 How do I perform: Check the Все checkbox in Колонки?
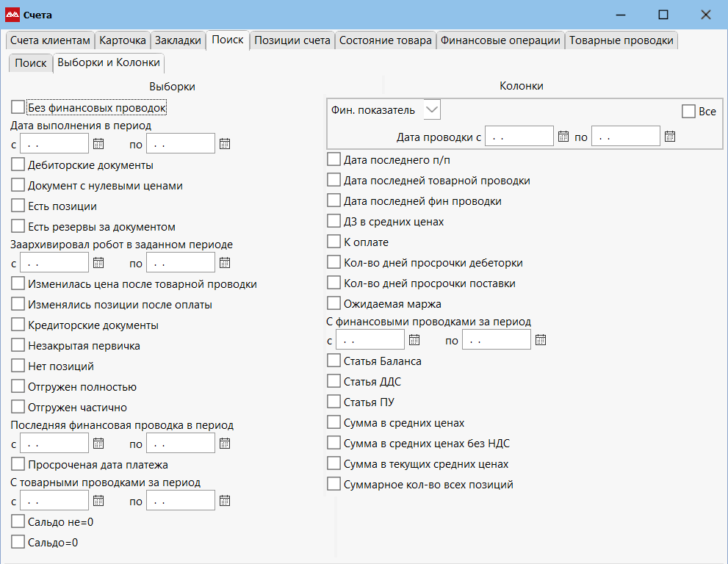pos(688,112)
